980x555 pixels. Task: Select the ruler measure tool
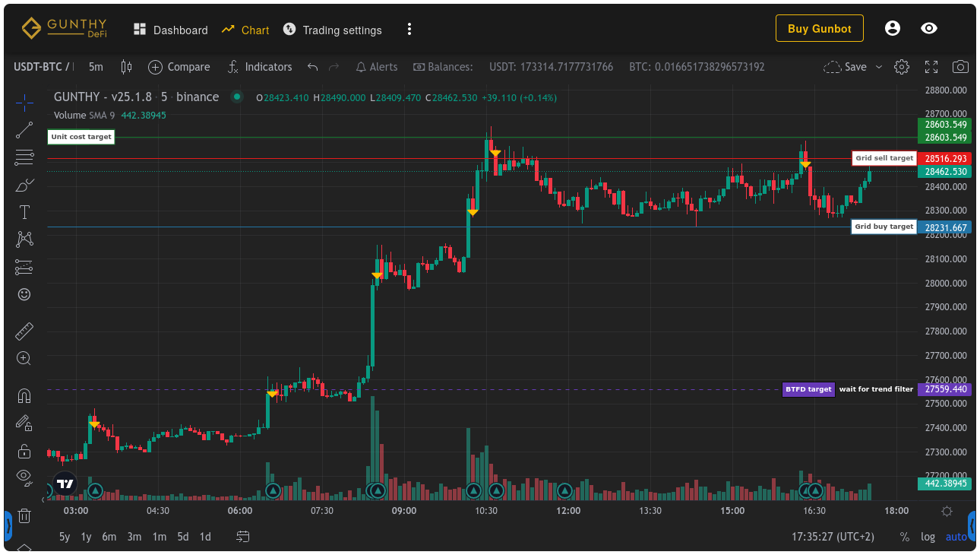pos(24,331)
